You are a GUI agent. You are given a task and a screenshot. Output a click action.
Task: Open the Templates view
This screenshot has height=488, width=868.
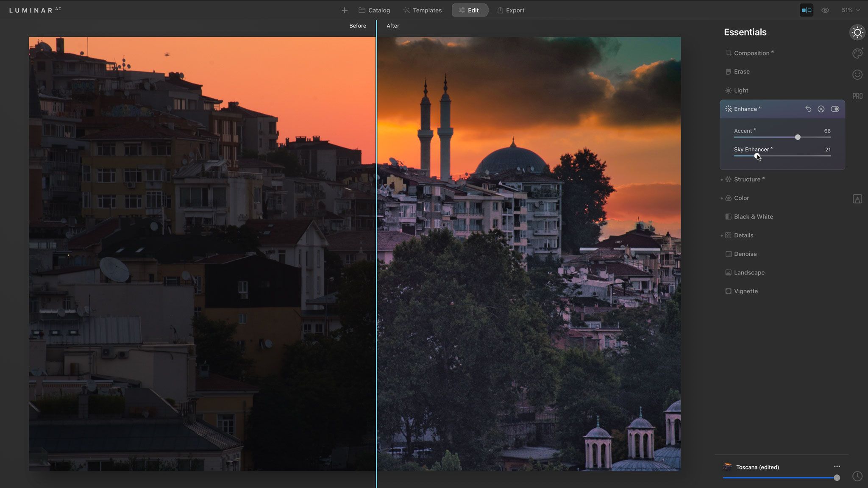[x=422, y=10]
